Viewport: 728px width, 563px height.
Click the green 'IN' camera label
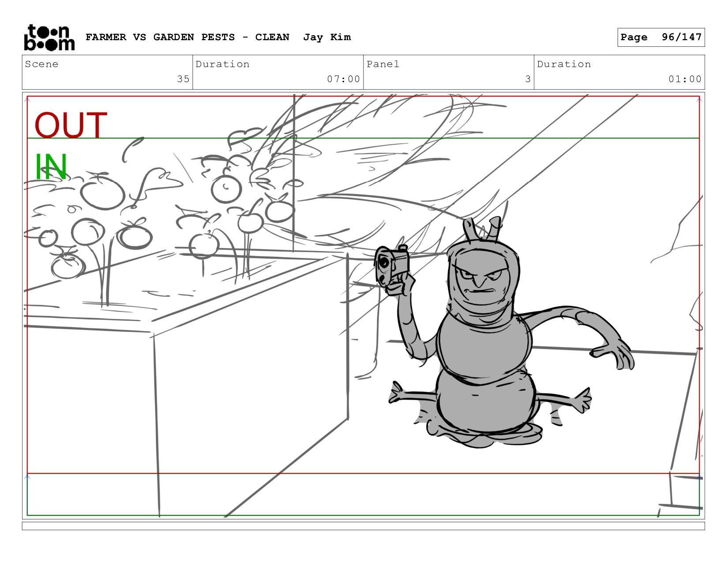point(51,167)
